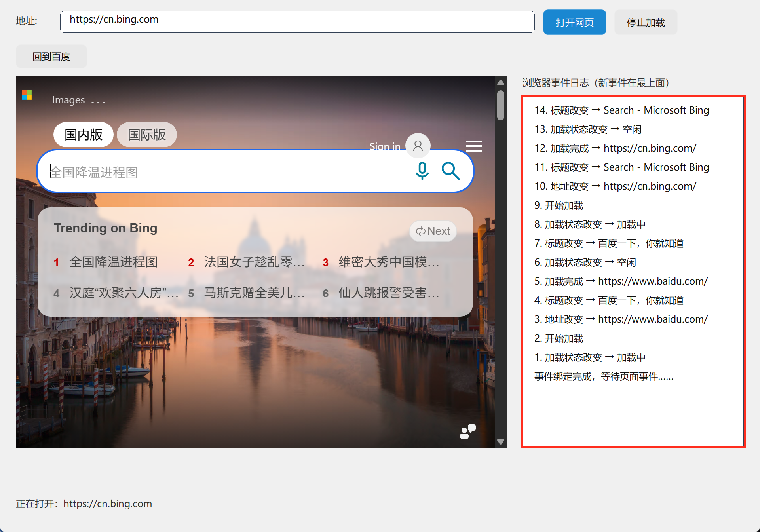Switch to 国内版 tab
The width and height of the screenshot is (760, 532).
click(x=84, y=135)
